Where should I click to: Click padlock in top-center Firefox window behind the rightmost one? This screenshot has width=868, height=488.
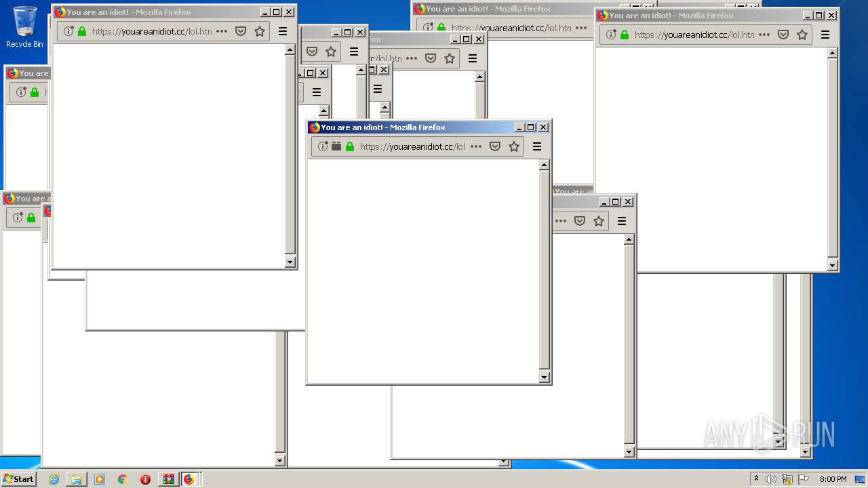441,28
